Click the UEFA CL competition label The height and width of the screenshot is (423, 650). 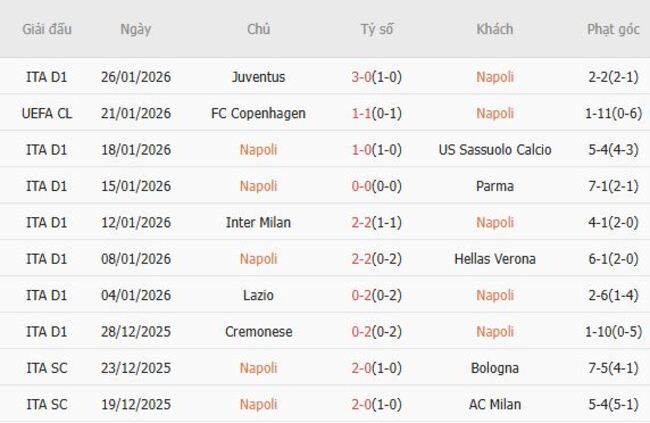coord(46,113)
